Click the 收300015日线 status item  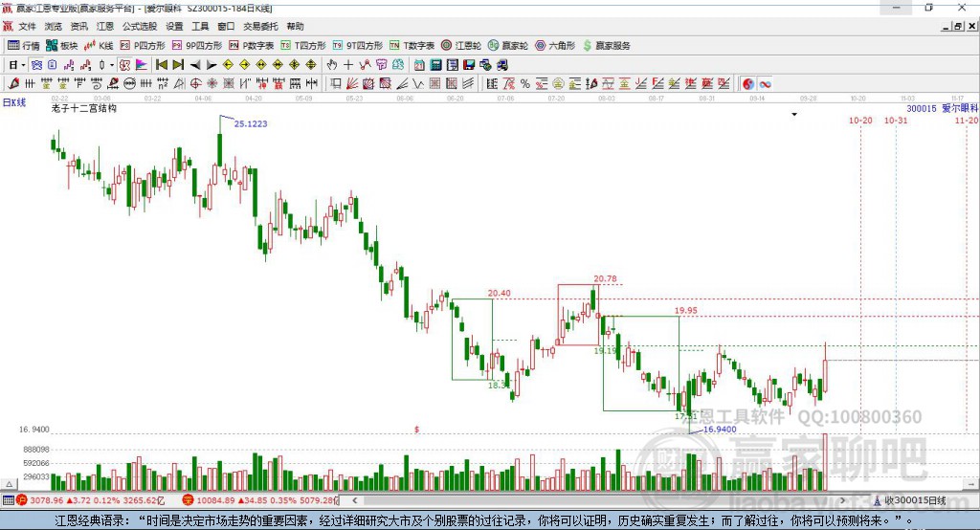910,500
